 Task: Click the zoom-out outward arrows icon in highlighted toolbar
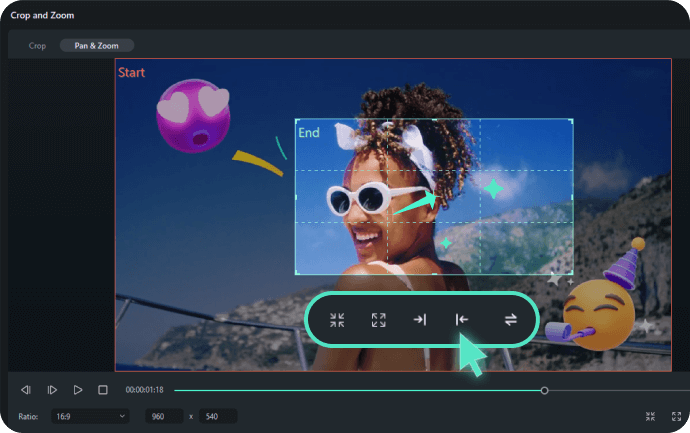378,320
